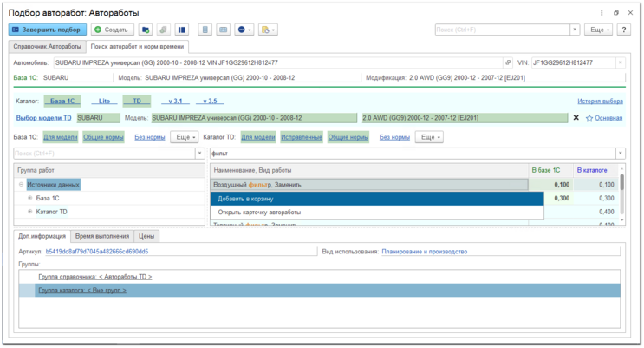Clear the top search field with x
Viewport: 644px width, 348px height.
pos(575,30)
